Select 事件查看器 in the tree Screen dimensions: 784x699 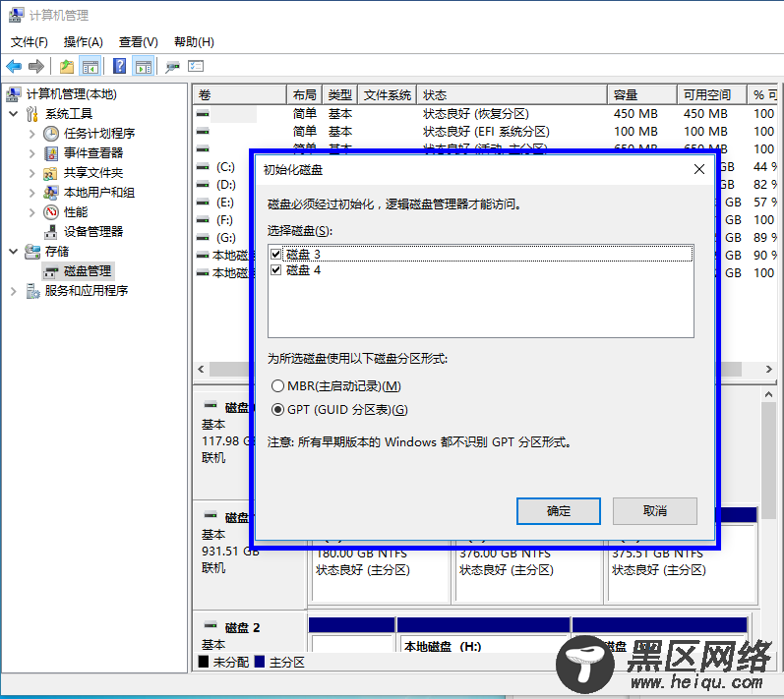pos(93,153)
